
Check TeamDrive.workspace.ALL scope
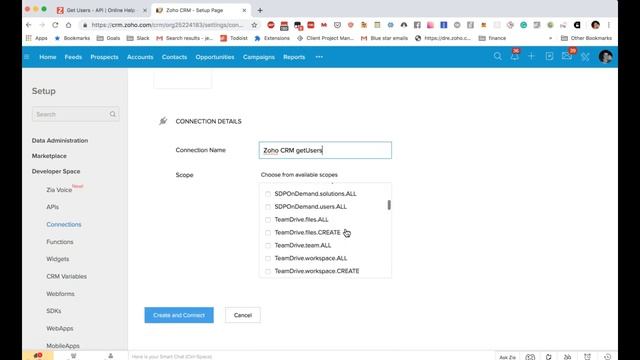[268, 258]
